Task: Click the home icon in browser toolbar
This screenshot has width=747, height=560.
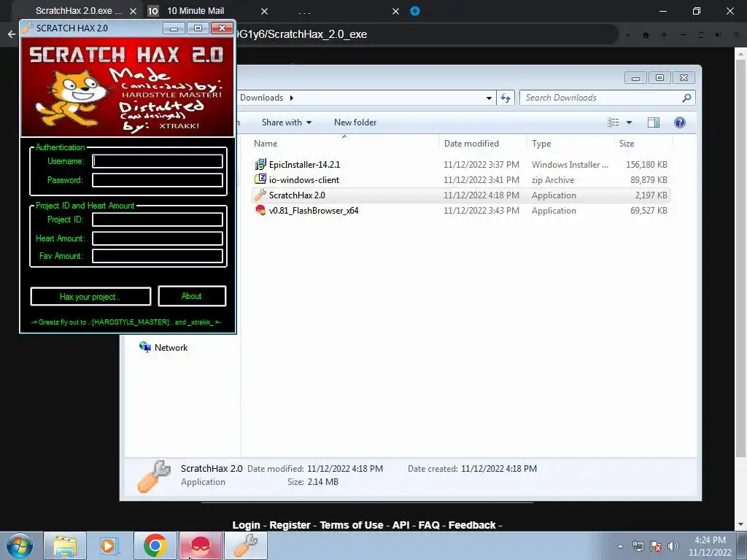Action: pos(646,35)
